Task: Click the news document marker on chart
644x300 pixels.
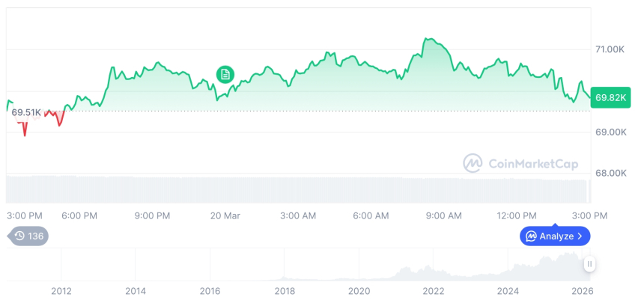Action: [225, 74]
